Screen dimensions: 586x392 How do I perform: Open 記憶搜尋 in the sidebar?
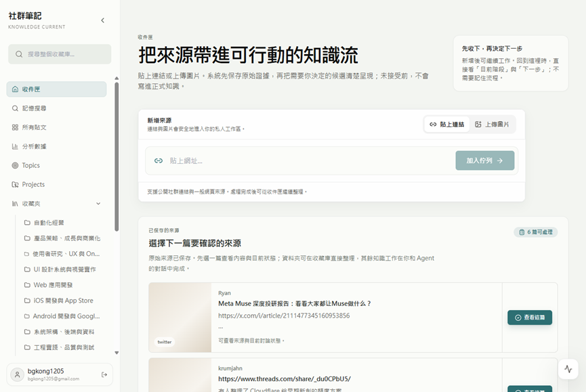56,108
